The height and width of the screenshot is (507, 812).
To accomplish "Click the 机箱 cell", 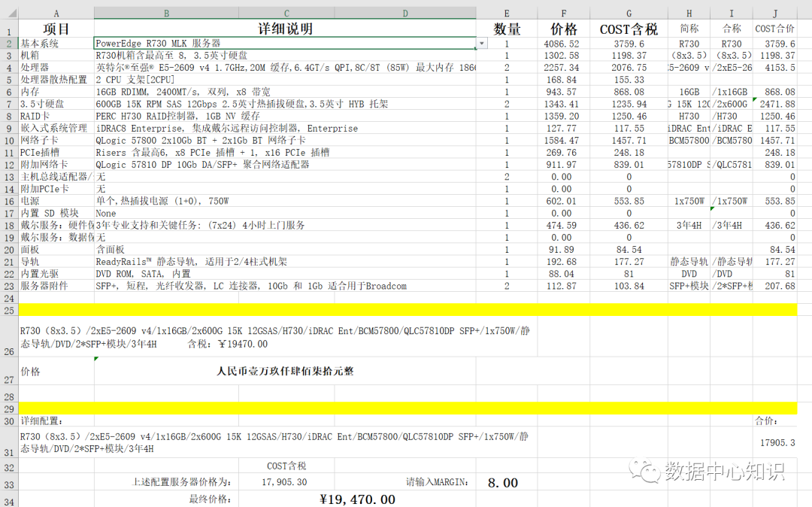I will tap(56, 56).
